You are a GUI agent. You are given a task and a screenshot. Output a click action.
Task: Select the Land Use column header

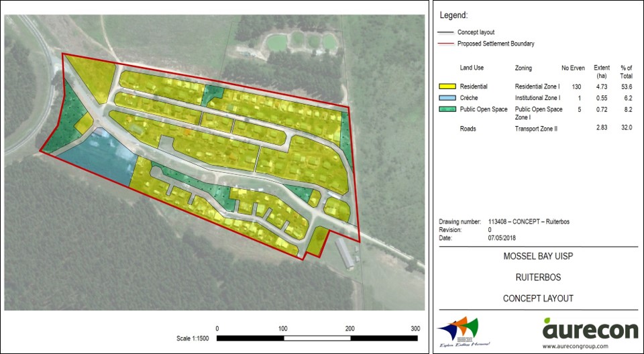click(x=472, y=68)
